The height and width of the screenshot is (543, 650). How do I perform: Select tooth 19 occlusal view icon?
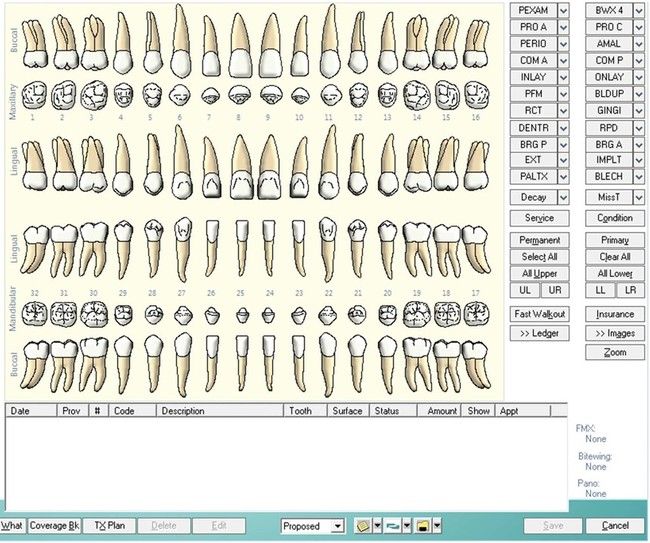coord(415,314)
